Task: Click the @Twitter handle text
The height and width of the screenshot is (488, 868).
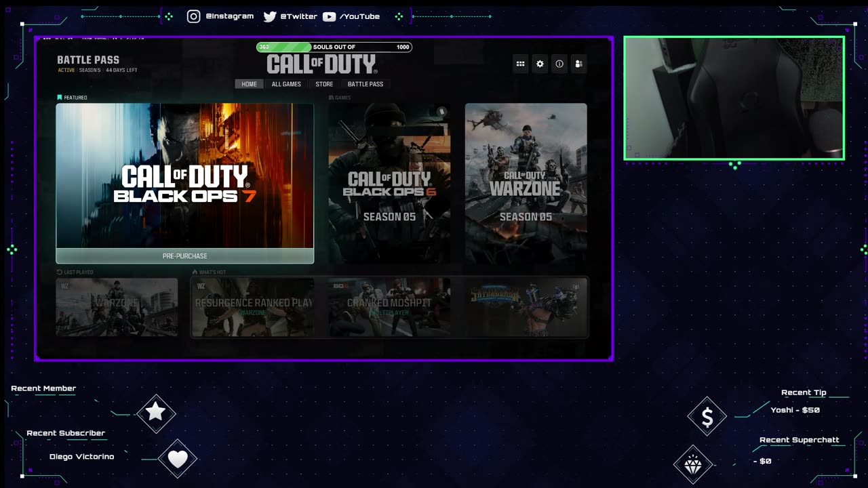Action: click(x=298, y=16)
